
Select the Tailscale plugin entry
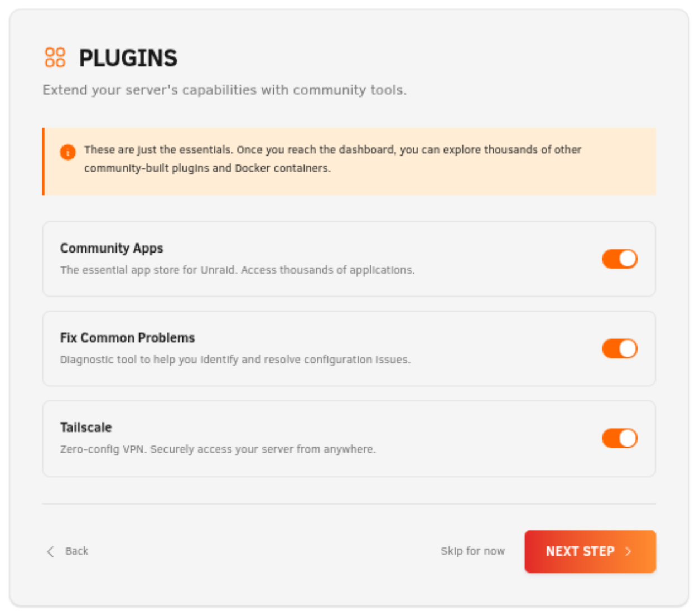pos(223,438)
